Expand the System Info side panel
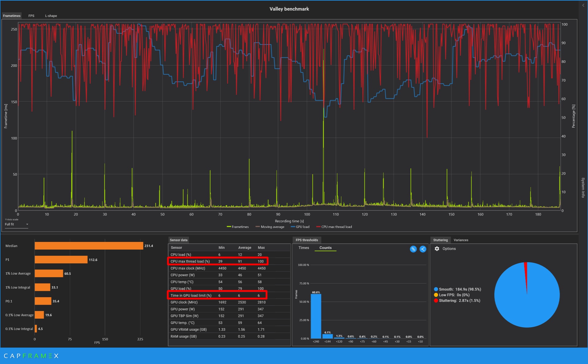The image size is (588, 364). coord(583,188)
